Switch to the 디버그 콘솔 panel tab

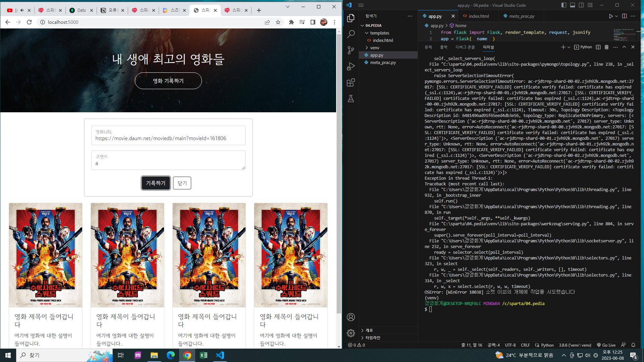point(465,47)
